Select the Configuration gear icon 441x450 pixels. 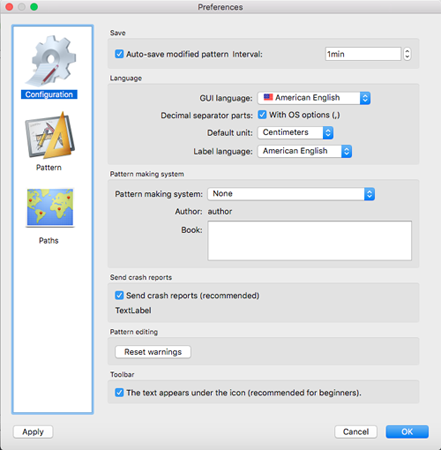point(51,61)
